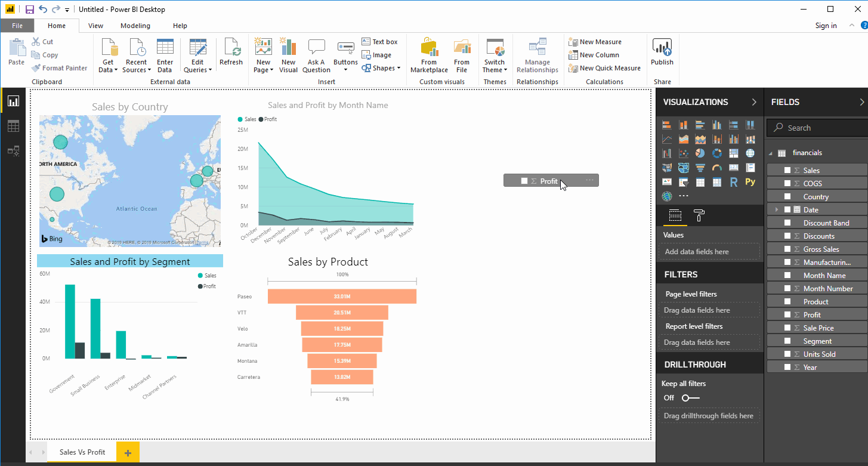Insert a Python visual

tap(750, 182)
